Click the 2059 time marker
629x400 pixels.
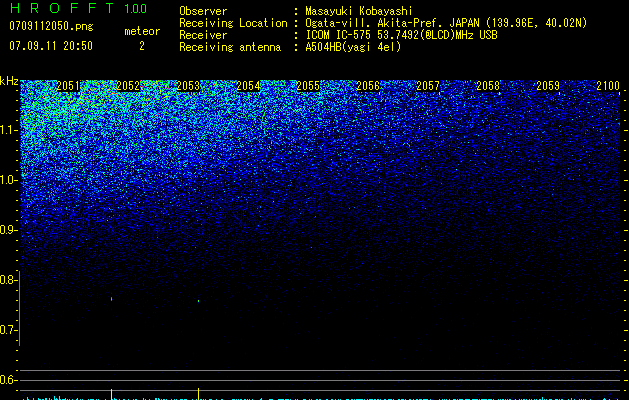548,86
